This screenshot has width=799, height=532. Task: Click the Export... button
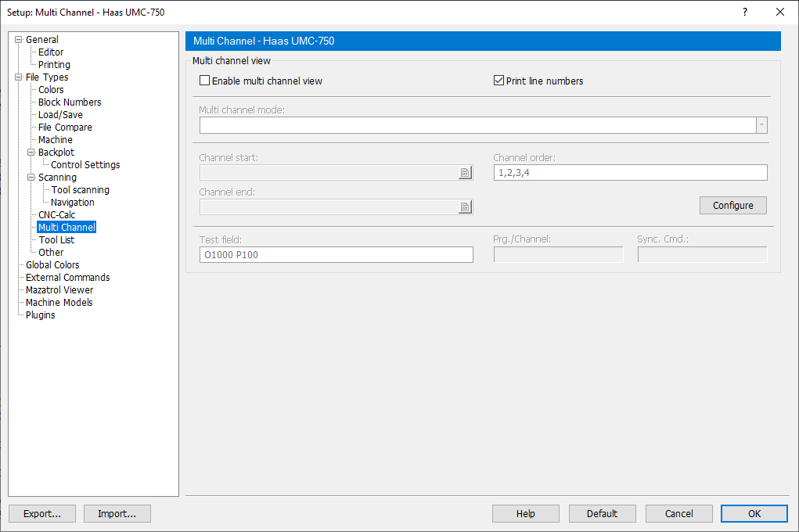(42, 513)
